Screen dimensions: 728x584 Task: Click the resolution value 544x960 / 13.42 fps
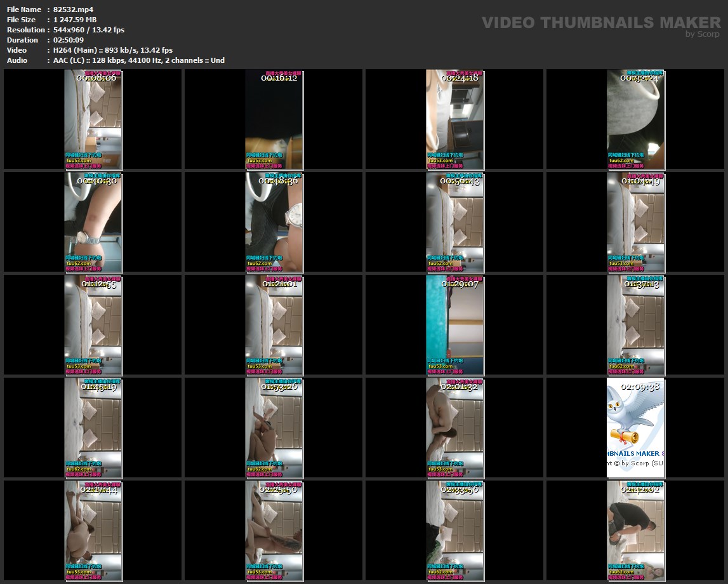[x=89, y=30]
